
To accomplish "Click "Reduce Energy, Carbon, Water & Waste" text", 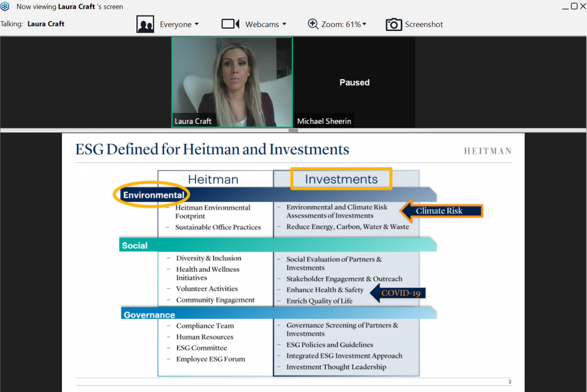I will (x=348, y=227).
